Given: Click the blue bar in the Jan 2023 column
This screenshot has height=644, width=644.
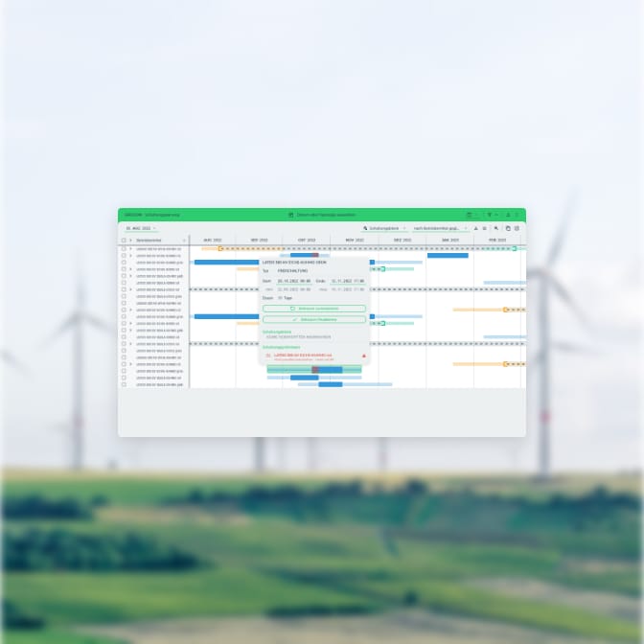Looking at the screenshot, I should point(448,255).
